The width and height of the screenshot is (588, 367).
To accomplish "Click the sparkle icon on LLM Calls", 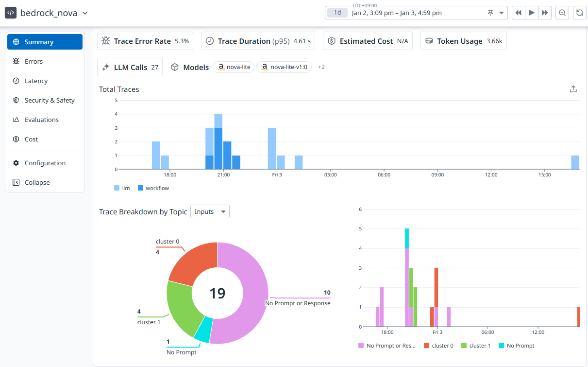I will 106,67.
